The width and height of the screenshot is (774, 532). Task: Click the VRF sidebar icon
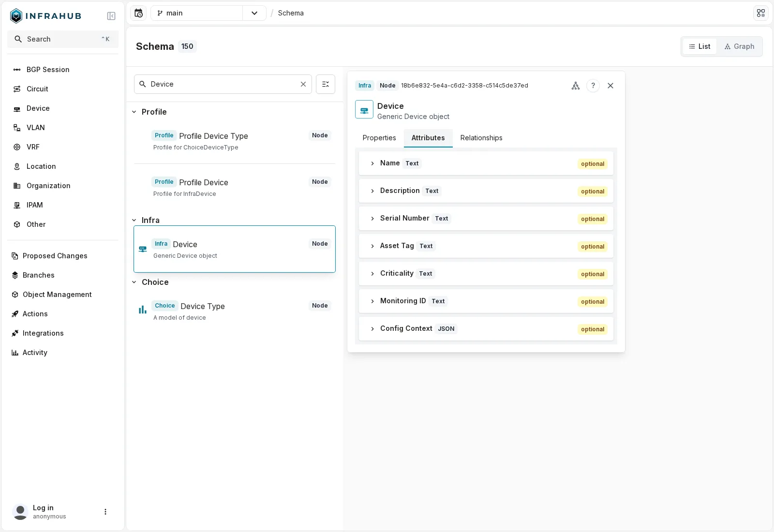coord(17,147)
